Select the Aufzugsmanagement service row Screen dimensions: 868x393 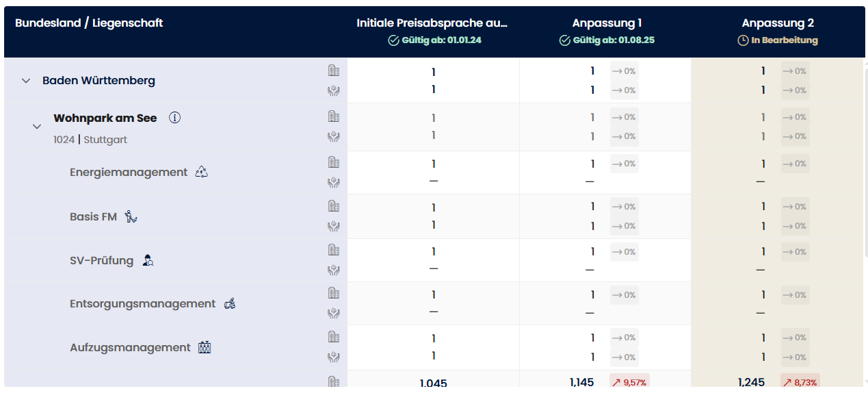[130, 348]
